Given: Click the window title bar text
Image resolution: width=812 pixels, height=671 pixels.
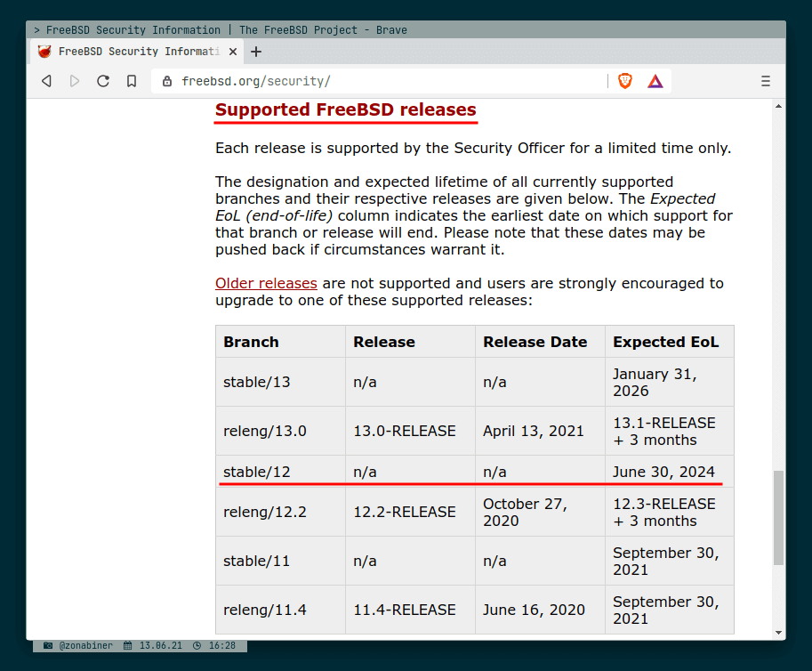Looking at the screenshot, I should tap(226, 30).
